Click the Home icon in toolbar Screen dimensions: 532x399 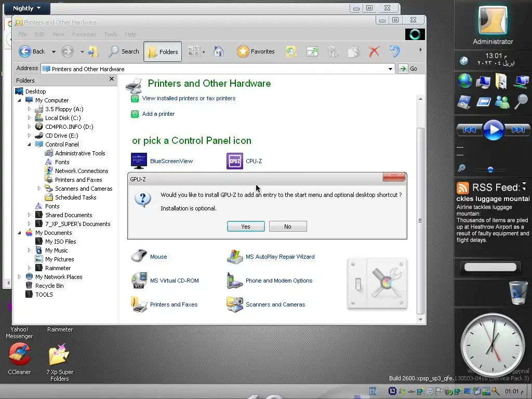(x=219, y=51)
